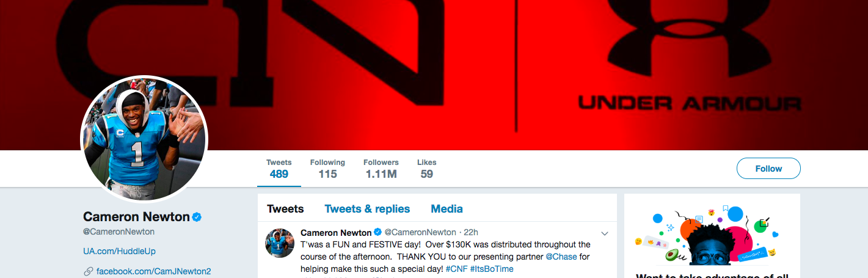The height and width of the screenshot is (278, 868).
Task: Open the Likes count 59
Action: [426, 169]
